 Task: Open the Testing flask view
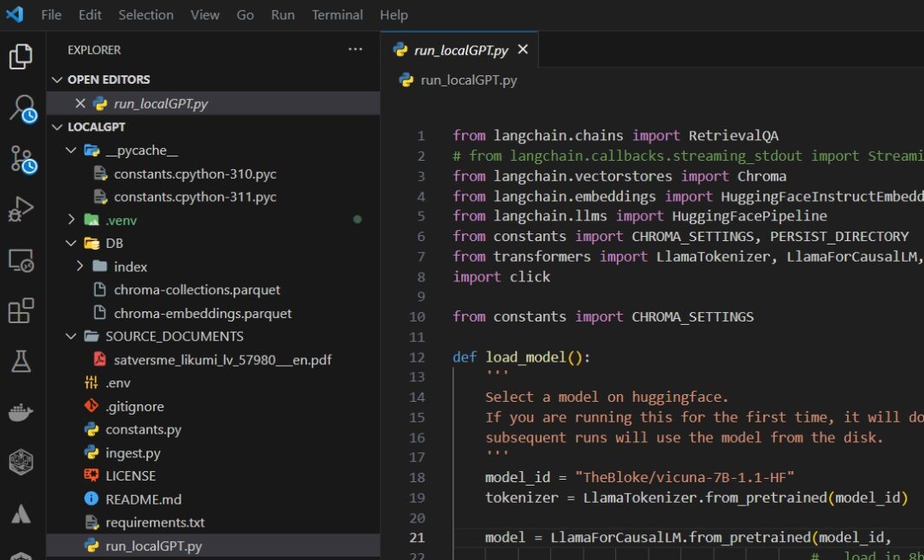point(21,361)
